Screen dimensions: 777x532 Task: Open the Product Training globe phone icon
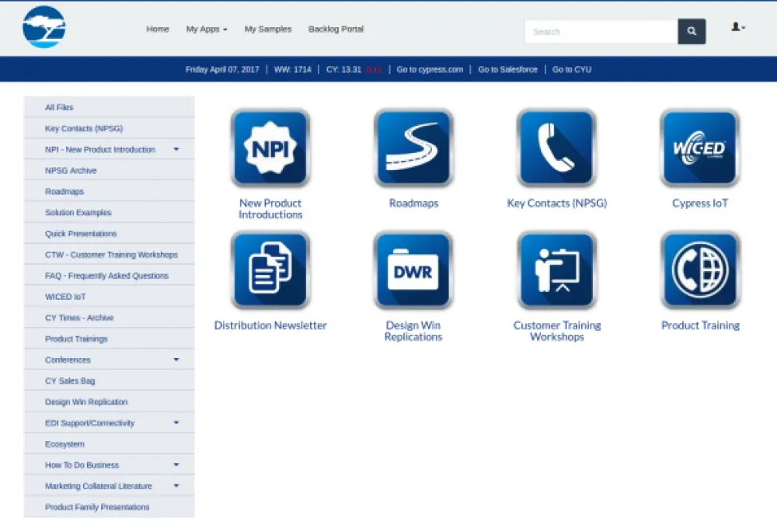click(700, 270)
